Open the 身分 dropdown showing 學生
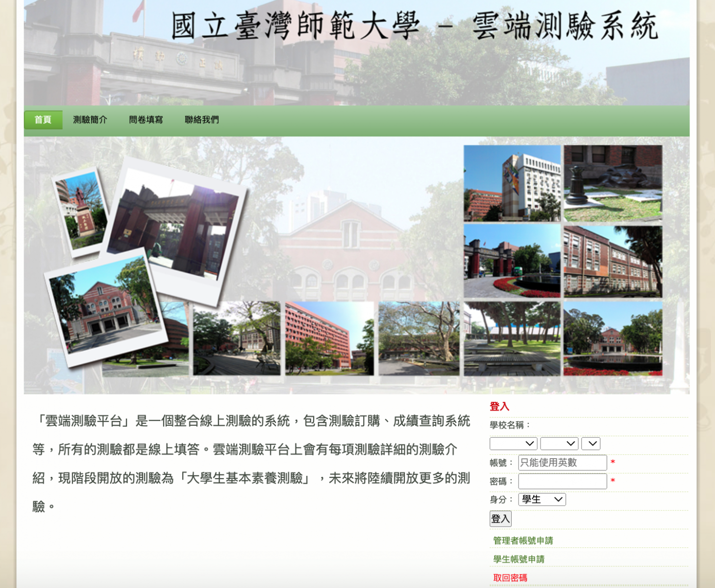715x588 pixels. 542,499
